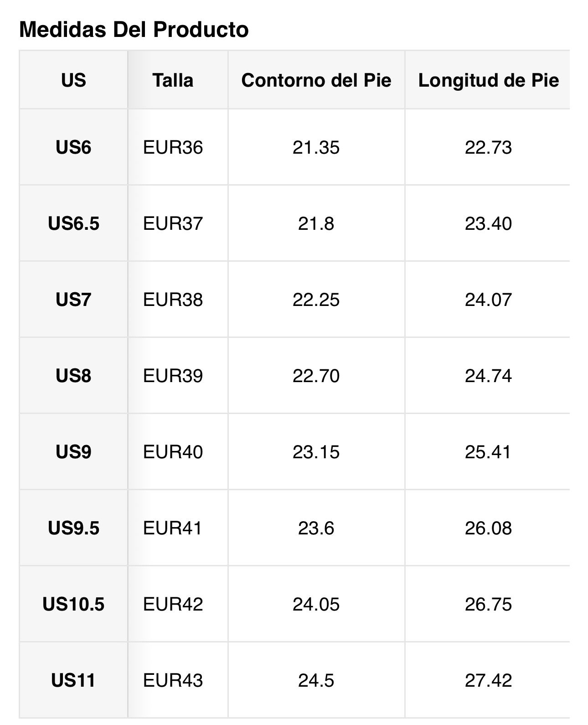Click the EUR38 size cell
The height and width of the screenshot is (725, 588).
tap(173, 300)
